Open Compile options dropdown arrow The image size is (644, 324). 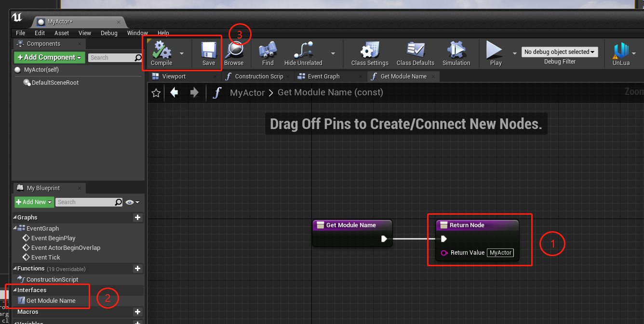pos(182,53)
